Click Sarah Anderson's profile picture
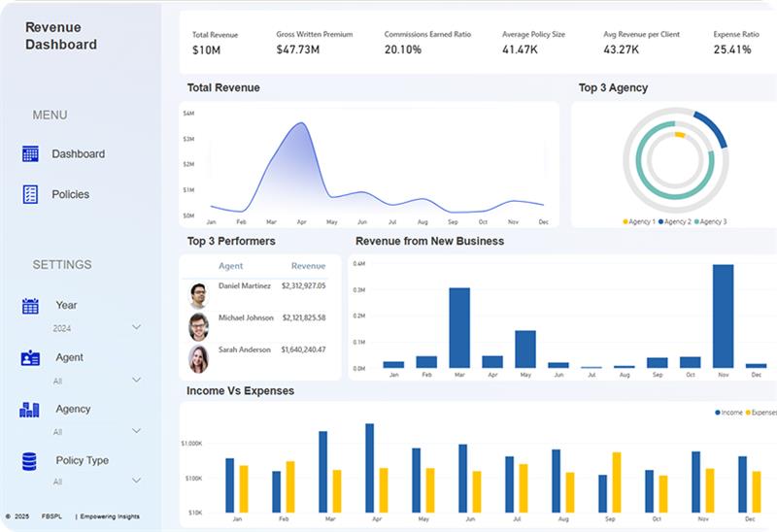777x532 pixels. point(198,358)
